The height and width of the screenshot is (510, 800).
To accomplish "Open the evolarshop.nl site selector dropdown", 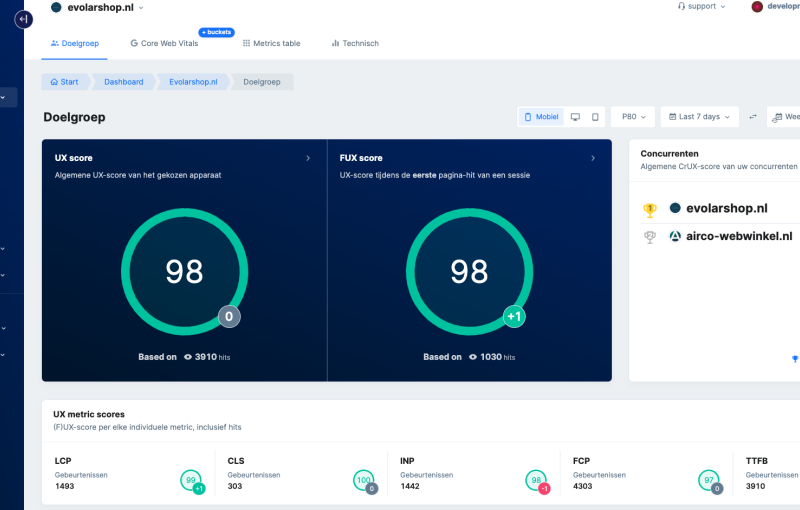I will point(97,7).
